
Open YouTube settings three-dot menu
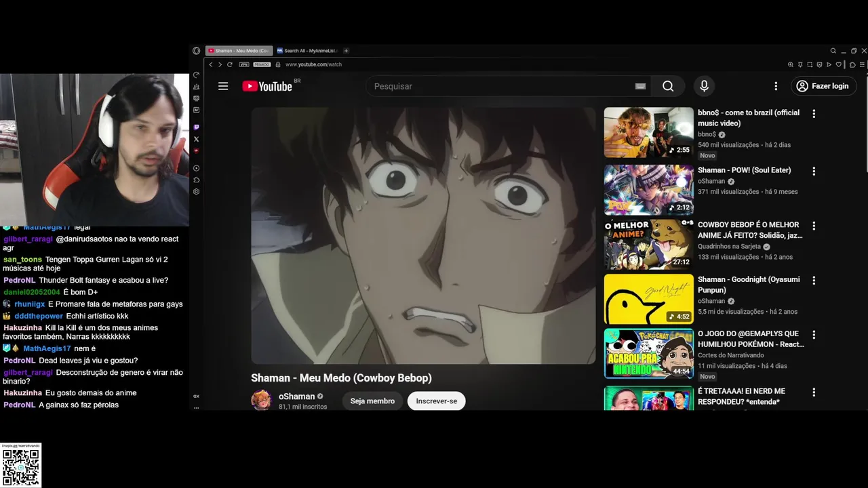(776, 86)
